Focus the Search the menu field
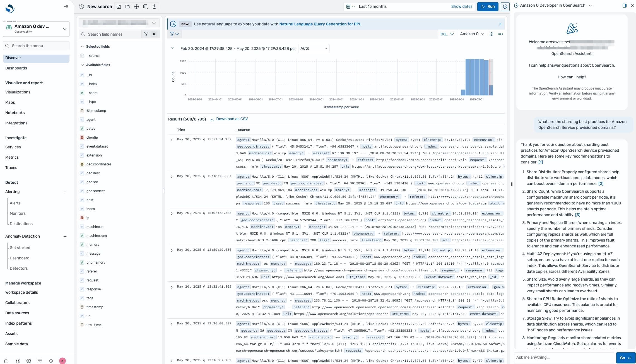Screen dimensions: 636x364 pyautogui.click(x=36, y=46)
